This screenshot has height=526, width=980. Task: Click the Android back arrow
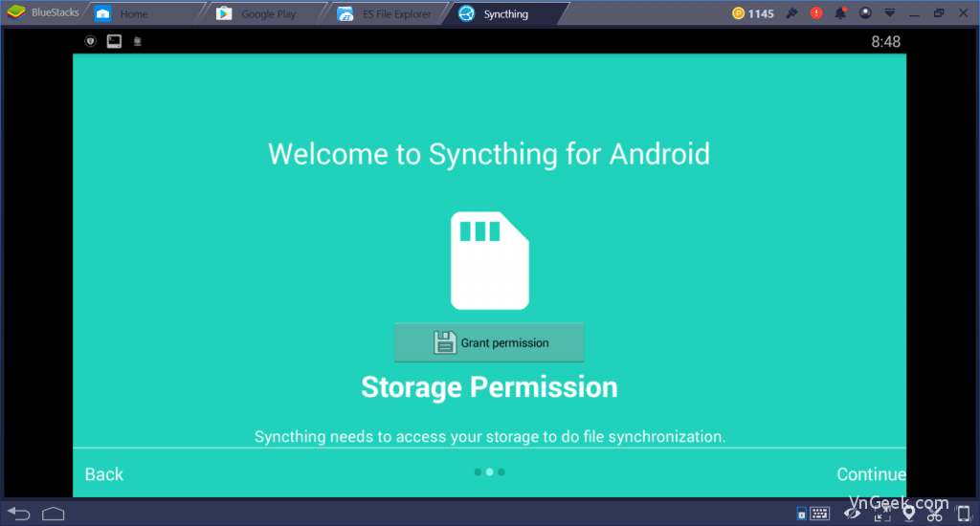pyautogui.click(x=19, y=514)
